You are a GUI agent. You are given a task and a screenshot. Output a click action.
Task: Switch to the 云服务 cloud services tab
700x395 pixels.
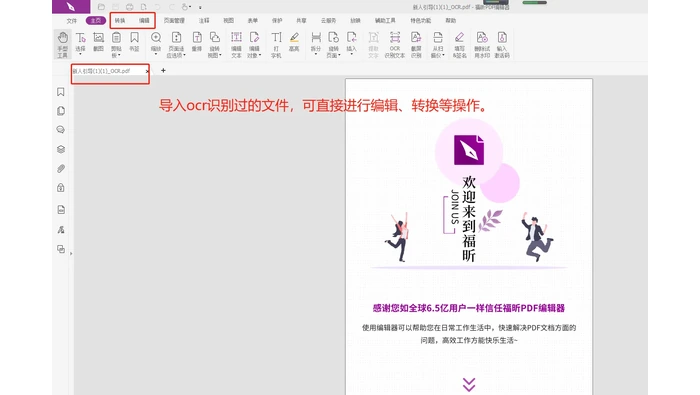tap(328, 21)
